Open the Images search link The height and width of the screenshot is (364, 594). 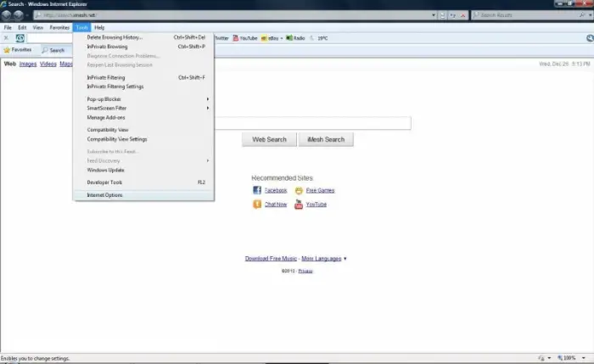click(x=28, y=64)
